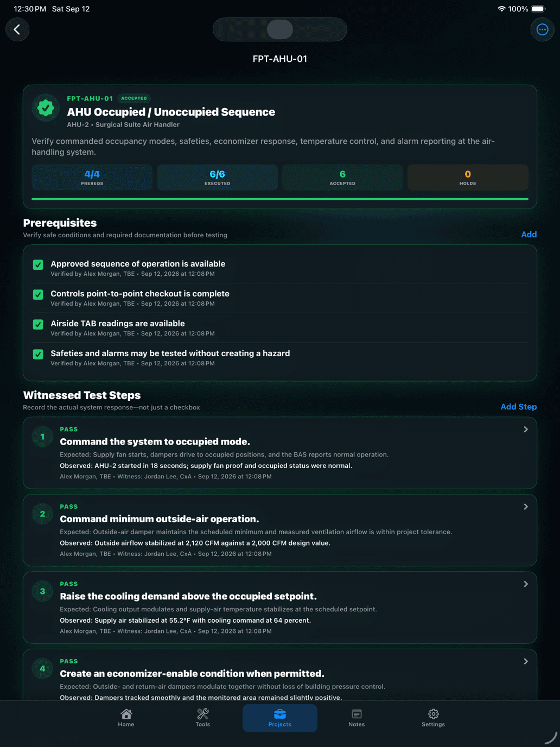This screenshot has width=560, height=747.
Task: Open the more options ellipsis menu
Action: click(542, 29)
